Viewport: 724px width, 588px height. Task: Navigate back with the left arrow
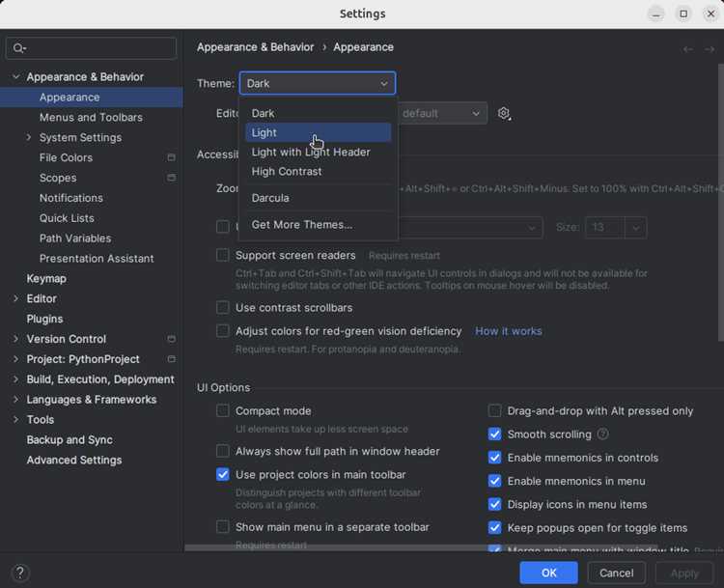[688, 49]
